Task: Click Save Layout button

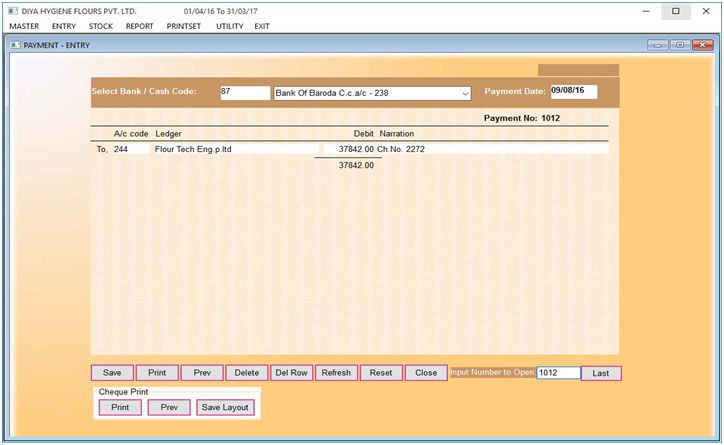Action: tap(225, 408)
